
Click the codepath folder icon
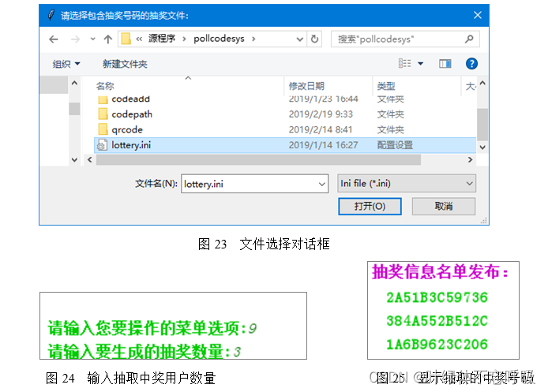click(x=103, y=114)
